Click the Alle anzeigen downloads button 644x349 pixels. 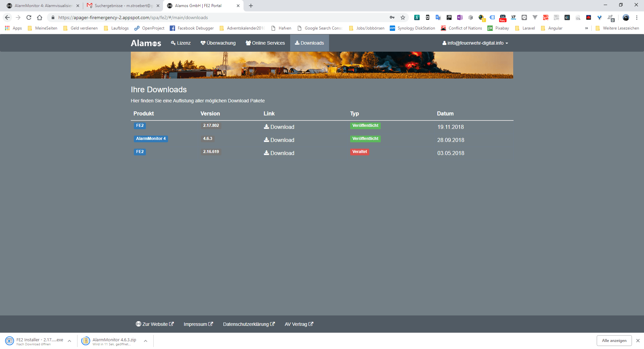(614, 341)
